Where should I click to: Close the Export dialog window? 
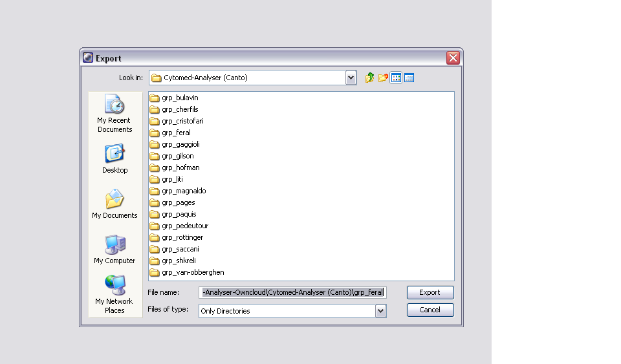tap(453, 58)
